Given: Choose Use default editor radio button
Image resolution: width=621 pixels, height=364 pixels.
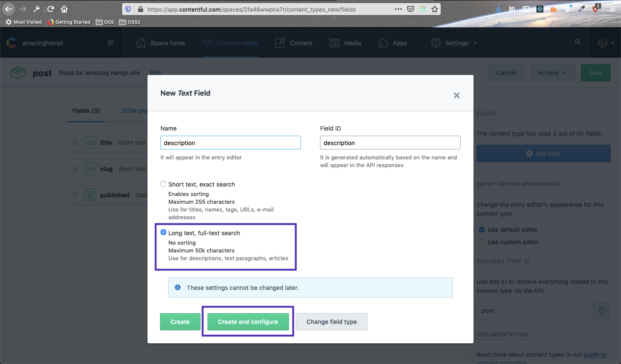Looking at the screenshot, I should pos(482,230).
